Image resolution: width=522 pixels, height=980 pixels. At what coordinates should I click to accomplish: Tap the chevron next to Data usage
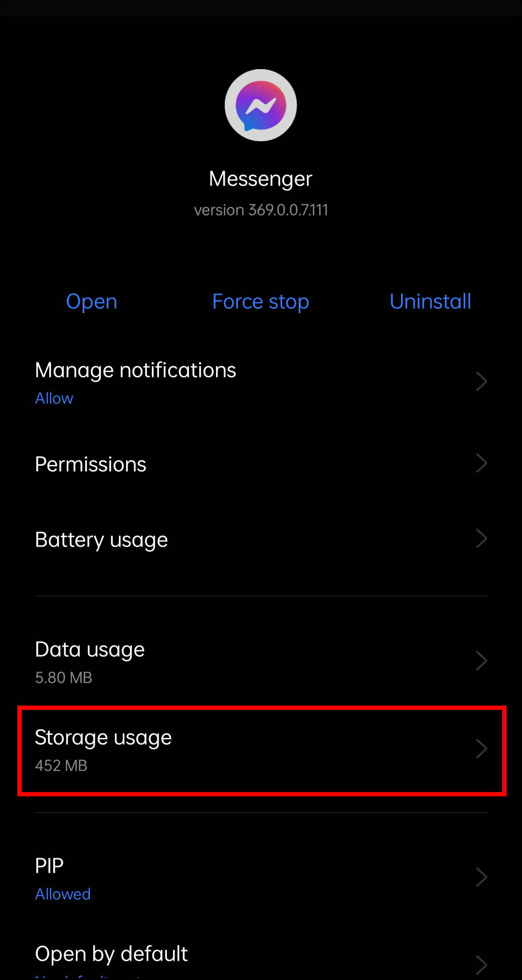pyautogui.click(x=481, y=661)
